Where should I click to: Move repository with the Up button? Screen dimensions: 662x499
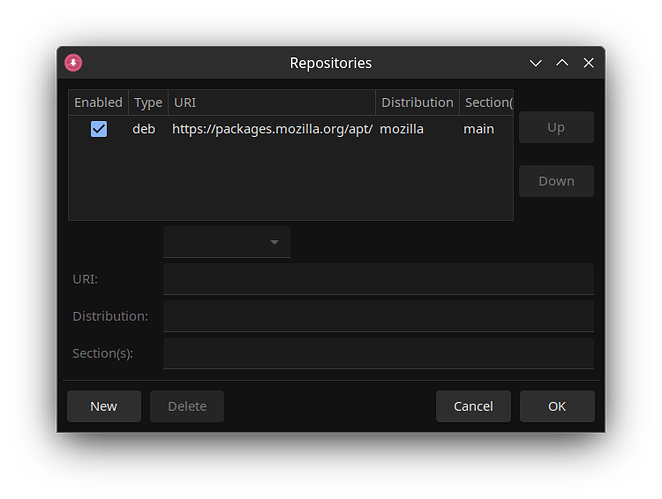coord(556,128)
